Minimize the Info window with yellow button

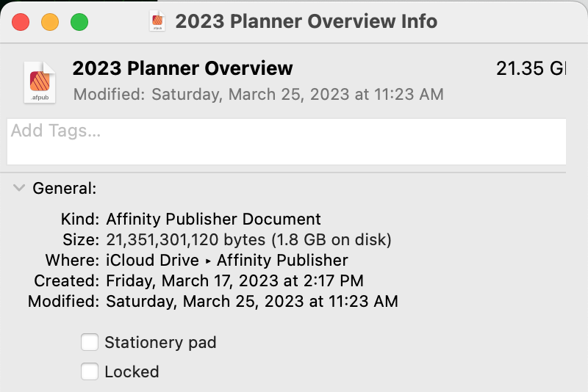click(50, 22)
